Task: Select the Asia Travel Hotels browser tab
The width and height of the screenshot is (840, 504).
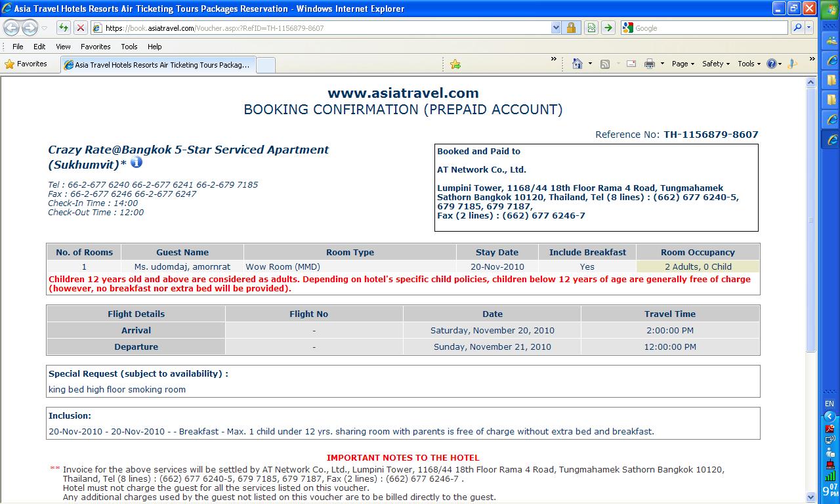Action: (x=157, y=65)
